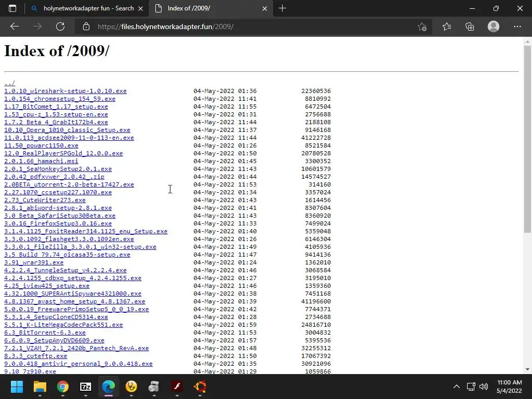Screen dimensions: 532x399
Task: Download 3.3.0.1092_flashget3.3.0.1092en.exe
Action: click(69, 239)
